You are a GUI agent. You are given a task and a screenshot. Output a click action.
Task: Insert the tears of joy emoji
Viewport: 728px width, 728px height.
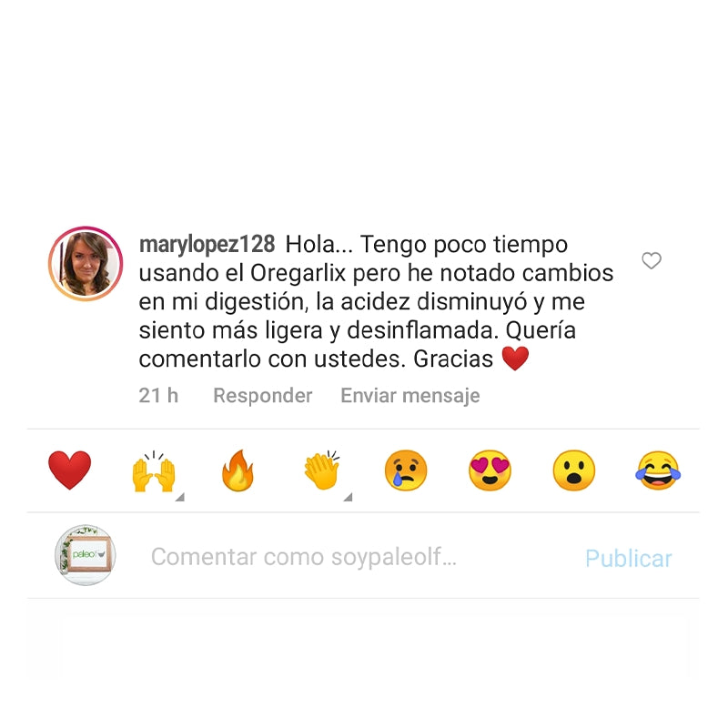tap(658, 470)
